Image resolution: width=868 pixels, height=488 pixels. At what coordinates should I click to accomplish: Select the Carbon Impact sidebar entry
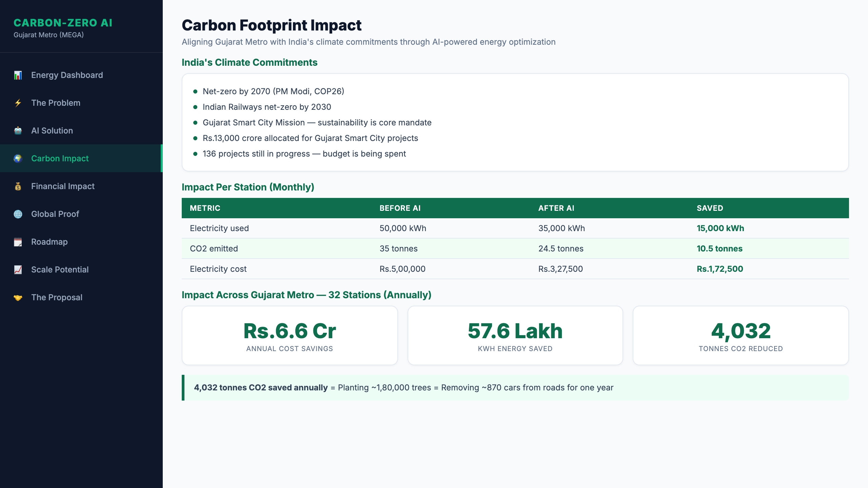click(60, 158)
